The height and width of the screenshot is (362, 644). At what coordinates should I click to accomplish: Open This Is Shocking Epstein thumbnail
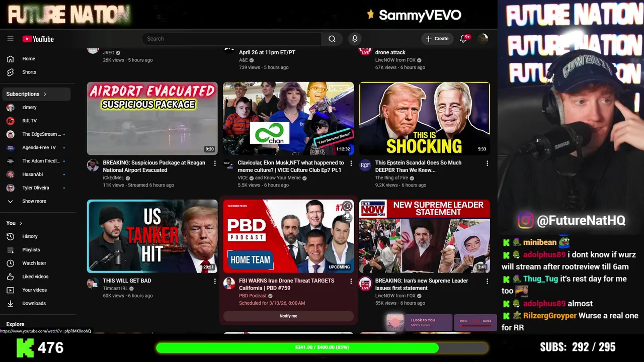click(x=425, y=119)
